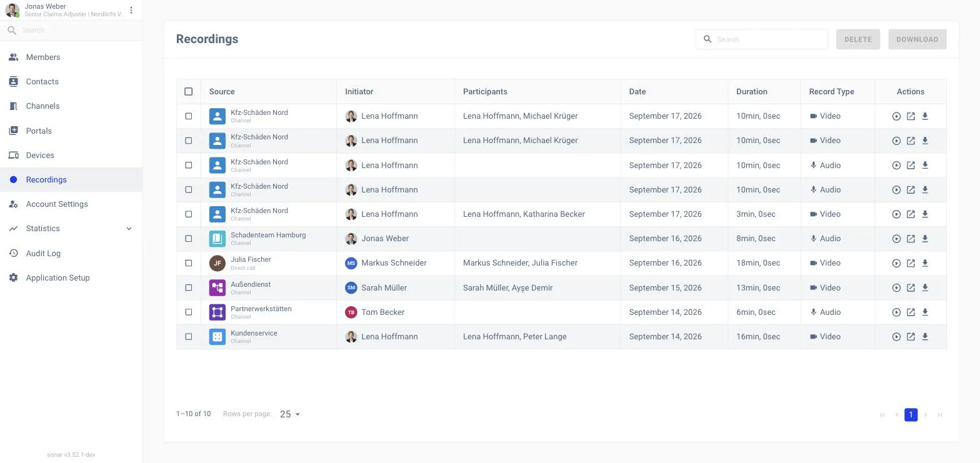This screenshot has width=980, height=463.
Task: Download the Partnerwerkstätten recording
Action: [x=925, y=312]
